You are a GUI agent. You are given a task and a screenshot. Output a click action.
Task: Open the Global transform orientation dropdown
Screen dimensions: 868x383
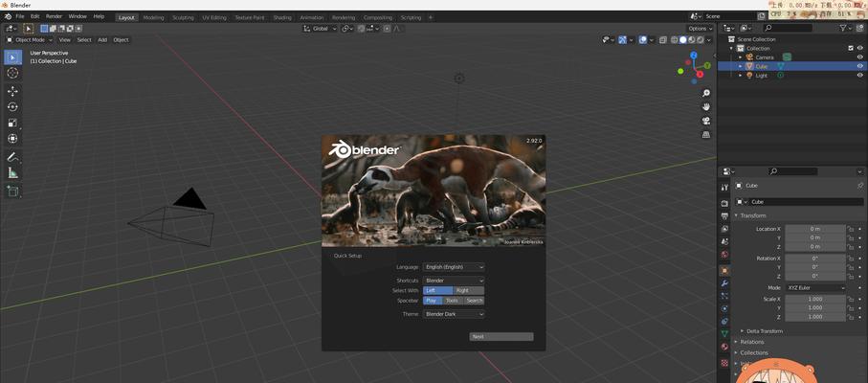pos(320,29)
